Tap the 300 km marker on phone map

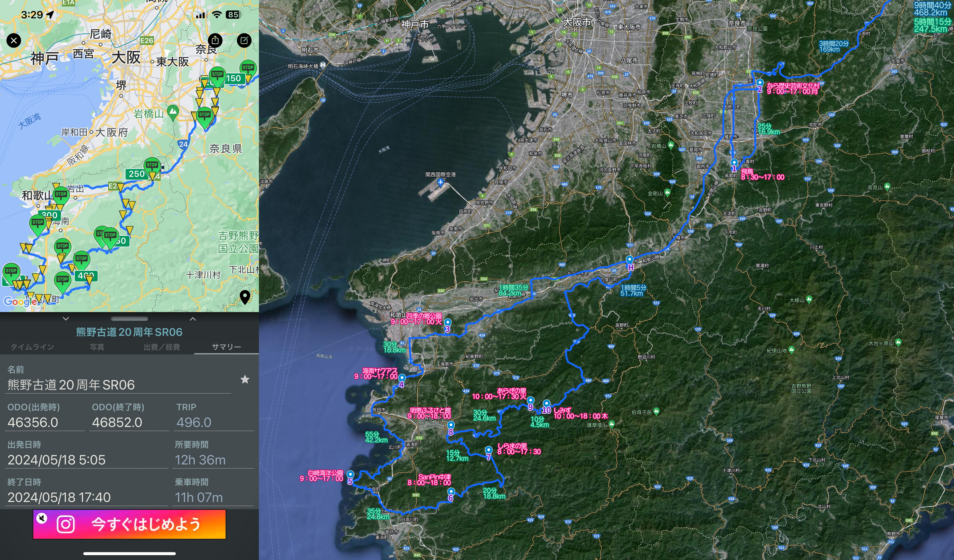click(x=50, y=215)
